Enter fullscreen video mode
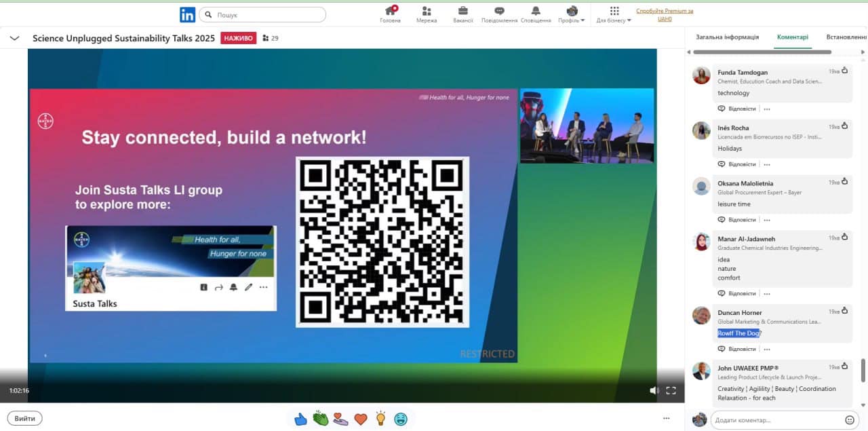This screenshot has height=431, width=868. point(671,390)
